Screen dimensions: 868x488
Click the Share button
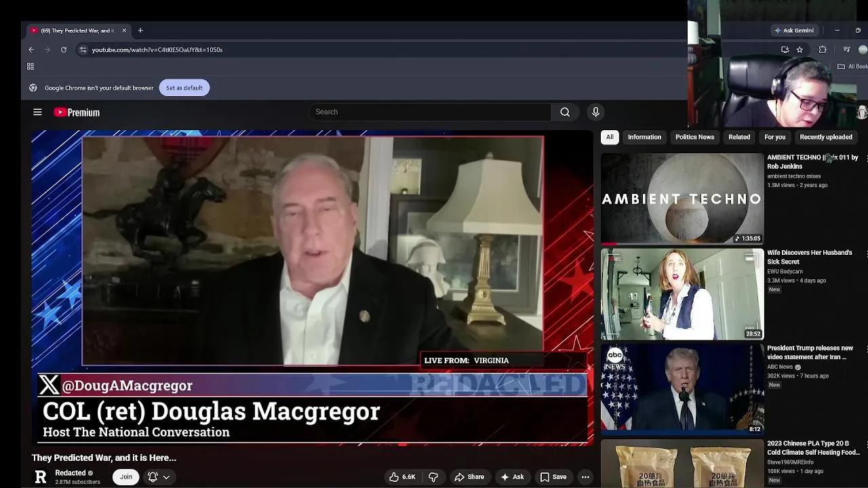469,477
